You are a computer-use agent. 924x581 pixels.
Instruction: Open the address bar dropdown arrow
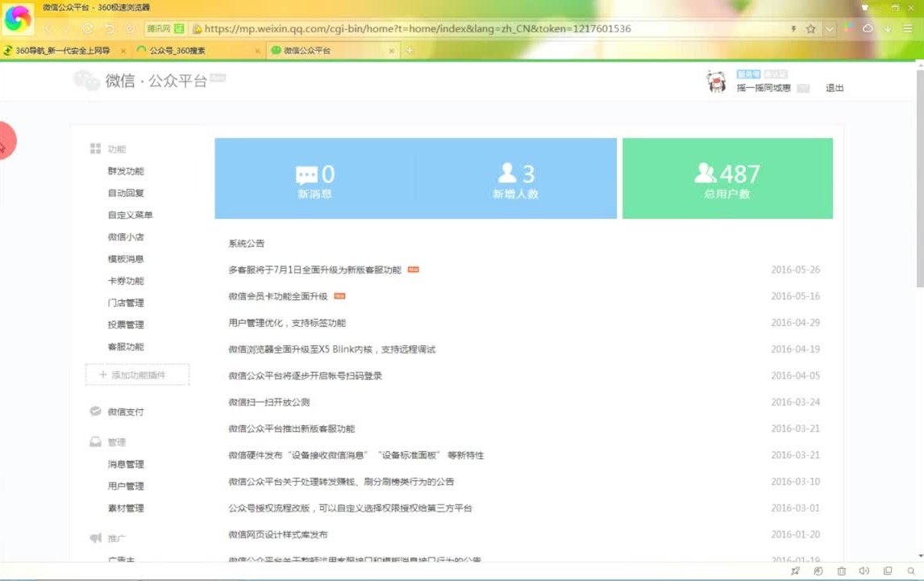tap(830, 28)
